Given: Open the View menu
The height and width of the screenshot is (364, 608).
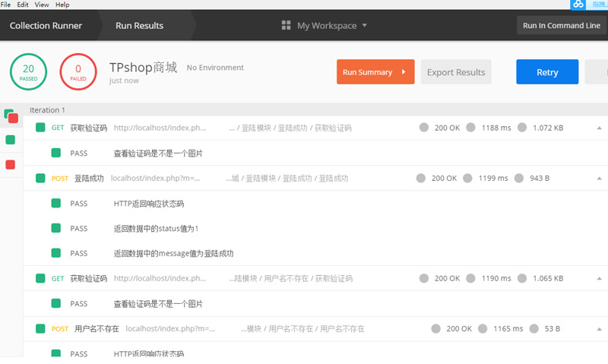Looking at the screenshot, I should [43, 5].
